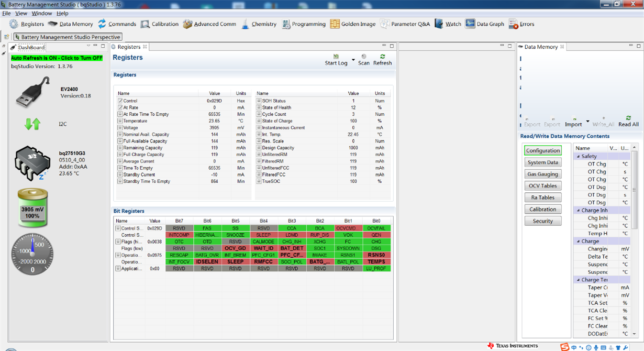
Task: Toggle the Cycle Count register icon
Action: tap(259, 114)
